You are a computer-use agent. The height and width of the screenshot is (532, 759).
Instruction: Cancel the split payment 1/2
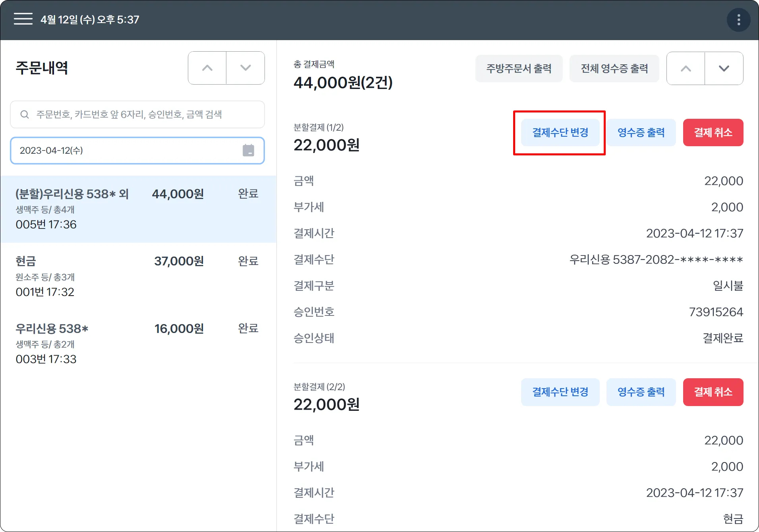[x=713, y=133]
